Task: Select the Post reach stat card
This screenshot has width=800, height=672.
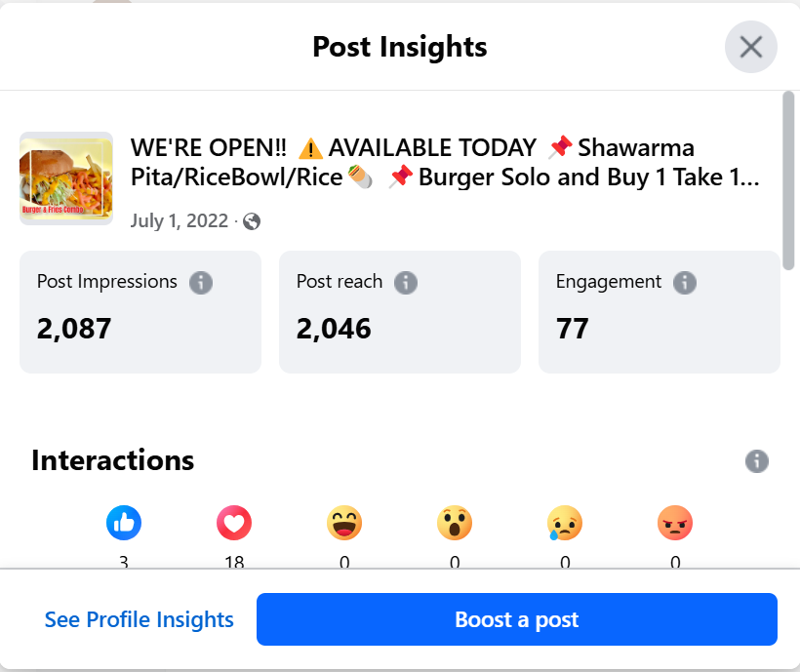Action: pyautogui.click(x=400, y=312)
